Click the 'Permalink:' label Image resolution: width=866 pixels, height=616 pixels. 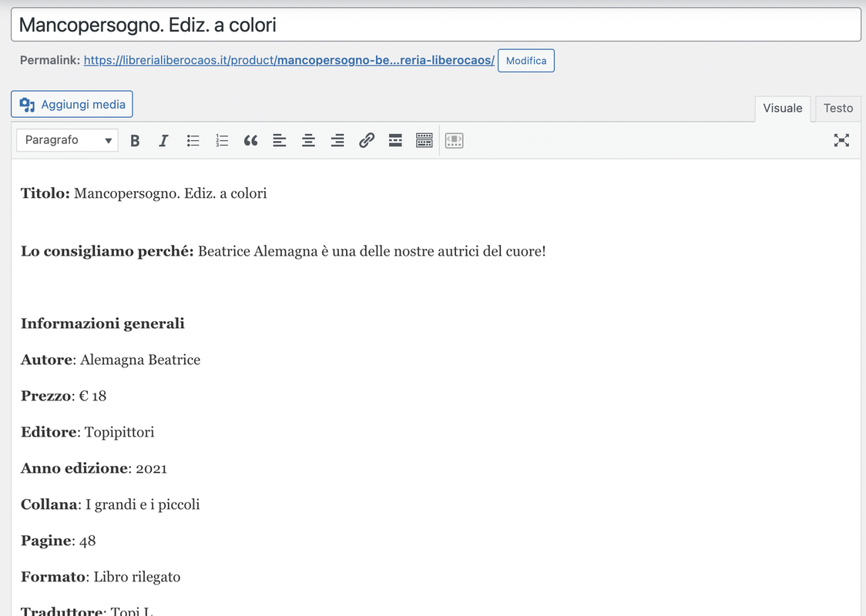pos(50,60)
